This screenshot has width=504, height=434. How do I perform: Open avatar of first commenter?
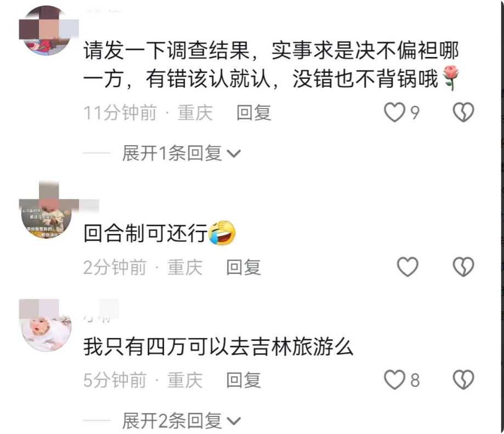tap(46, 31)
